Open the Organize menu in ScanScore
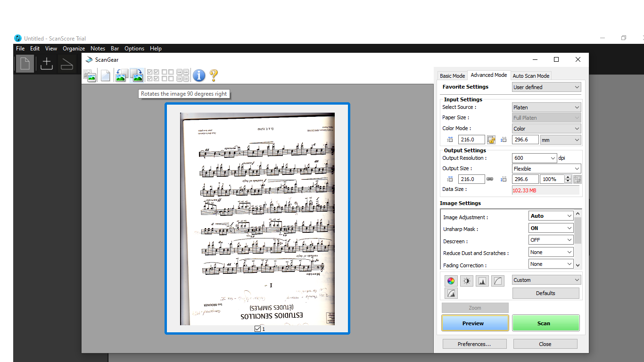The image size is (644, 362). (x=74, y=49)
